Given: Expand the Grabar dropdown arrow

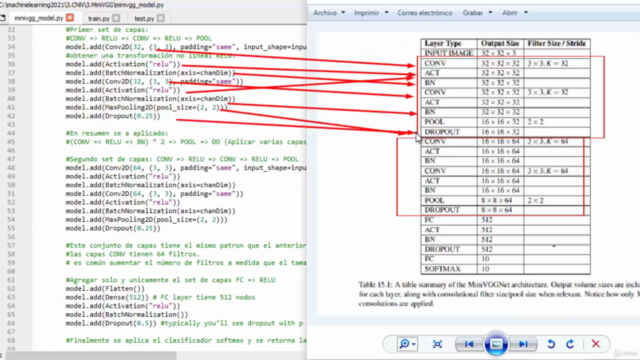Looking at the screenshot, I should click(x=490, y=13).
